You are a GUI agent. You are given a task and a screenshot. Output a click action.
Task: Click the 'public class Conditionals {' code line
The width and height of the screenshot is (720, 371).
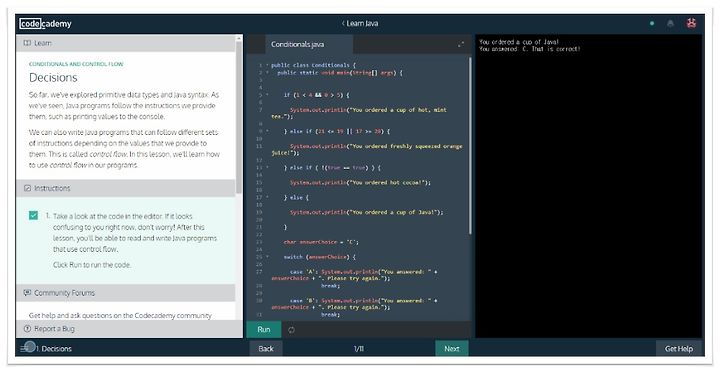click(x=313, y=65)
